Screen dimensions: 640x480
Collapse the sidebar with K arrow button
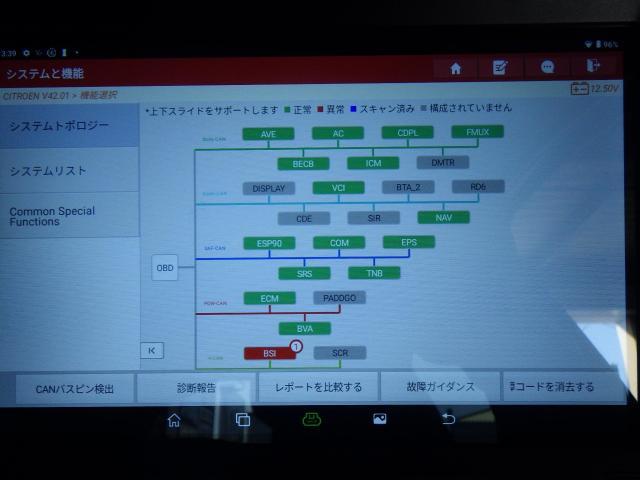click(151, 351)
